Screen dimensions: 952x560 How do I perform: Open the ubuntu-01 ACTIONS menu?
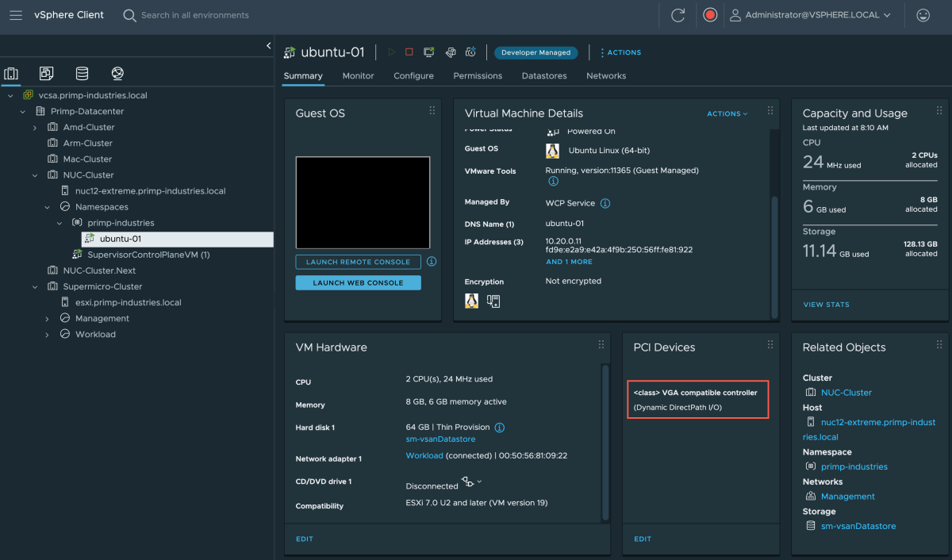pos(620,52)
